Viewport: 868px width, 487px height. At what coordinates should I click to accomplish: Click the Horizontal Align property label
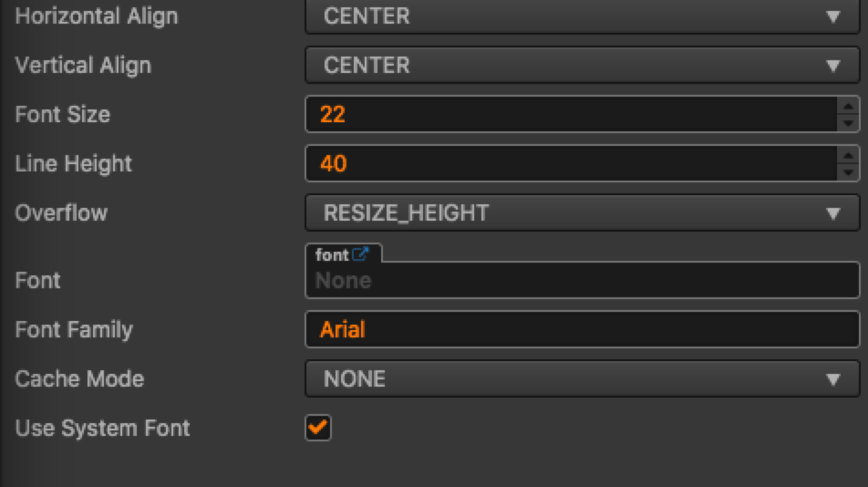97,16
